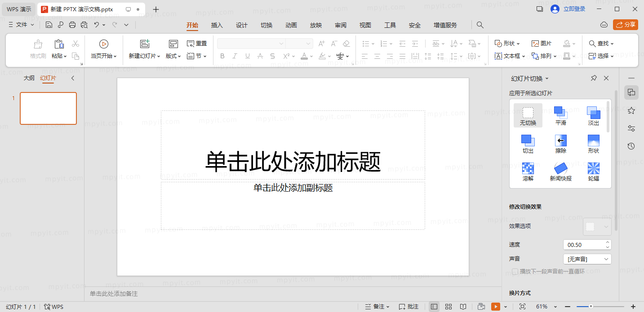Click the Undo arrow icon
This screenshot has width=644, height=312.
tap(96, 25)
